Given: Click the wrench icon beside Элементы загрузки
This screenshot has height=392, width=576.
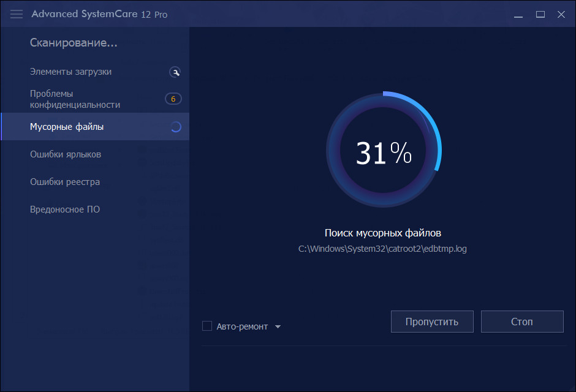Looking at the screenshot, I should pyautogui.click(x=175, y=72).
